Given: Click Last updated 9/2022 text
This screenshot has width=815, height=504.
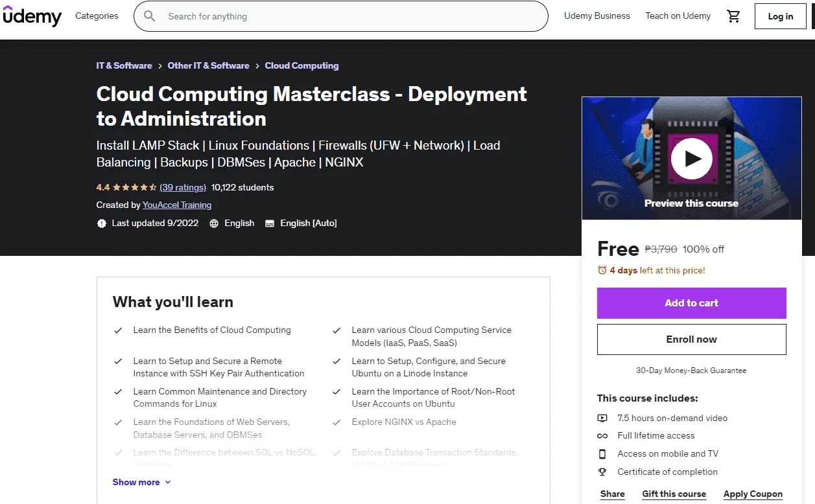Looking at the screenshot, I should [x=155, y=223].
